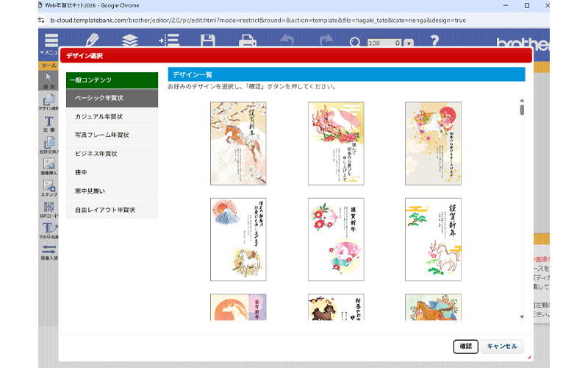Select 写真フレーム年賀状 category

[112, 135]
